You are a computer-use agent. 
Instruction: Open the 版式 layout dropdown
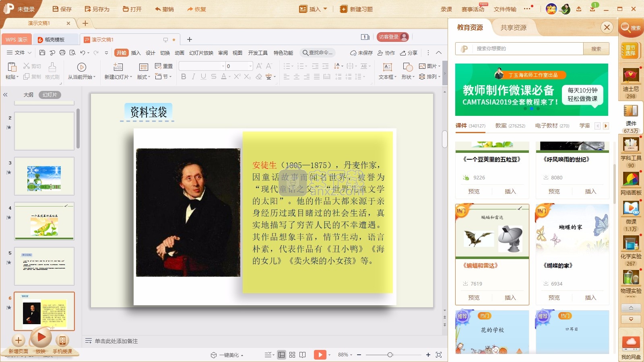[144, 77]
